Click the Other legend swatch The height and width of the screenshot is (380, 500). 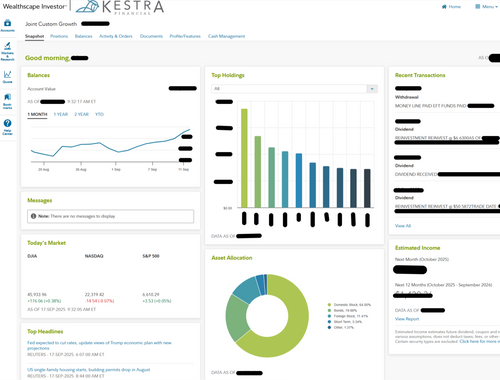tap(329, 327)
